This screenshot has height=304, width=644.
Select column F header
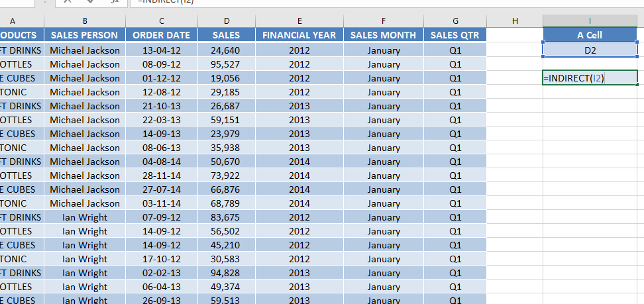[x=384, y=21]
